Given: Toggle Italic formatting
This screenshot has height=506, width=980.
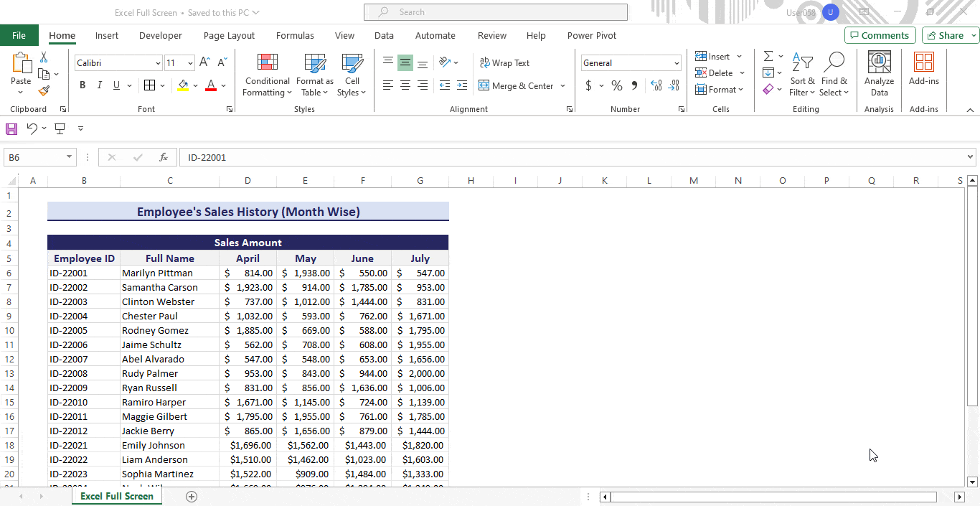Looking at the screenshot, I should (x=100, y=85).
